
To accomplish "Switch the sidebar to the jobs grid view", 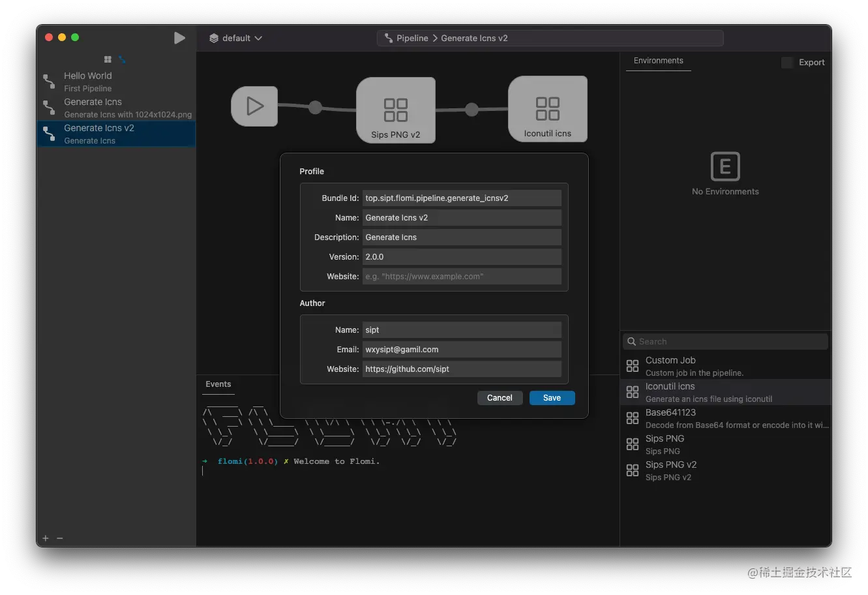I will (108, 59).
